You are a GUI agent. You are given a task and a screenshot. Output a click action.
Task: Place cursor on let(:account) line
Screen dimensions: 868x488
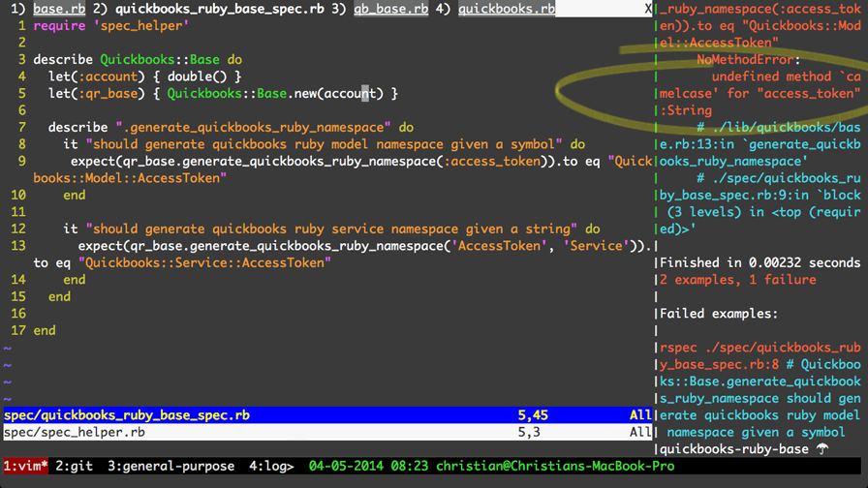(144, 76)
